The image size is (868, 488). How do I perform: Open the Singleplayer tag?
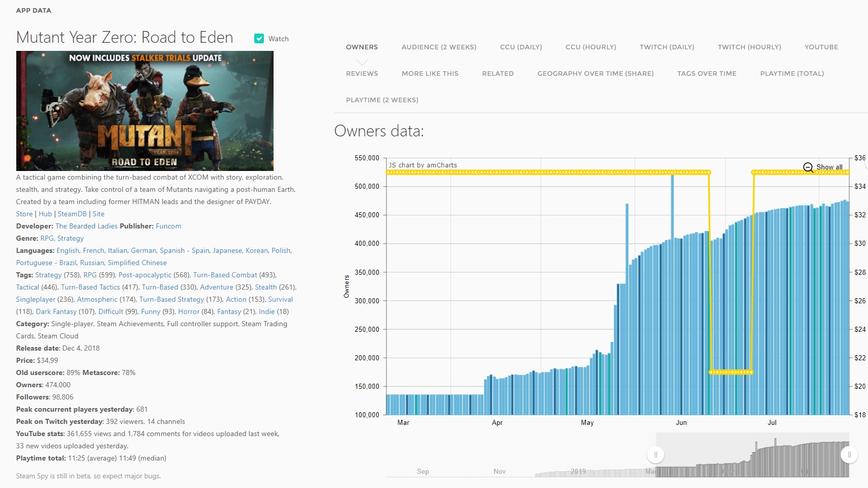tap(36, 299)
